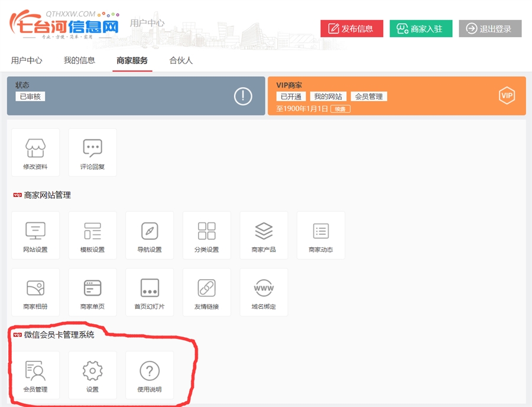Open 首页幻灯片 slideshow icon

click(150, 288)
